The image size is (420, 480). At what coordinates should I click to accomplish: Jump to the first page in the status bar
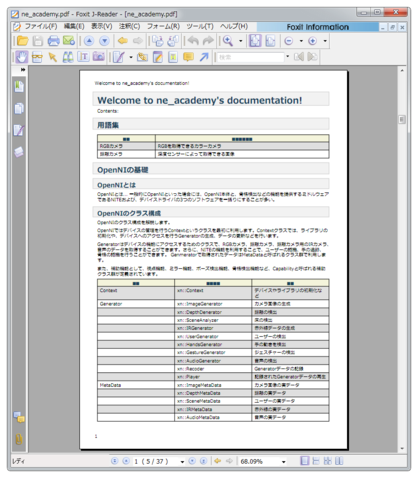point(114,461)
